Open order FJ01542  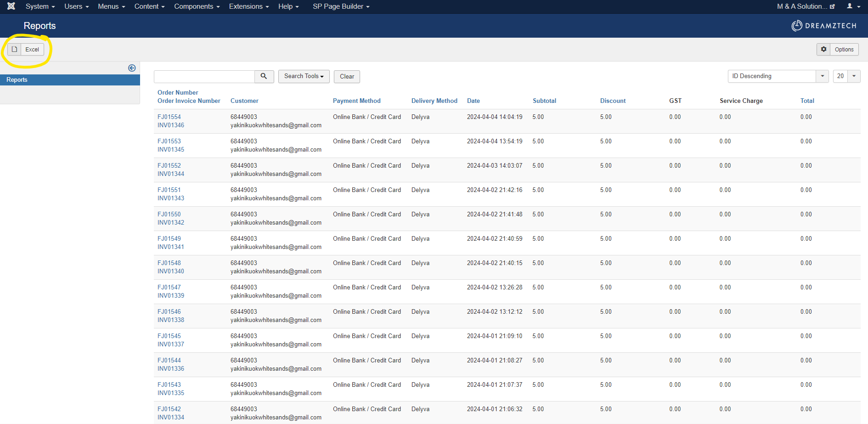(x=169, y=409)
